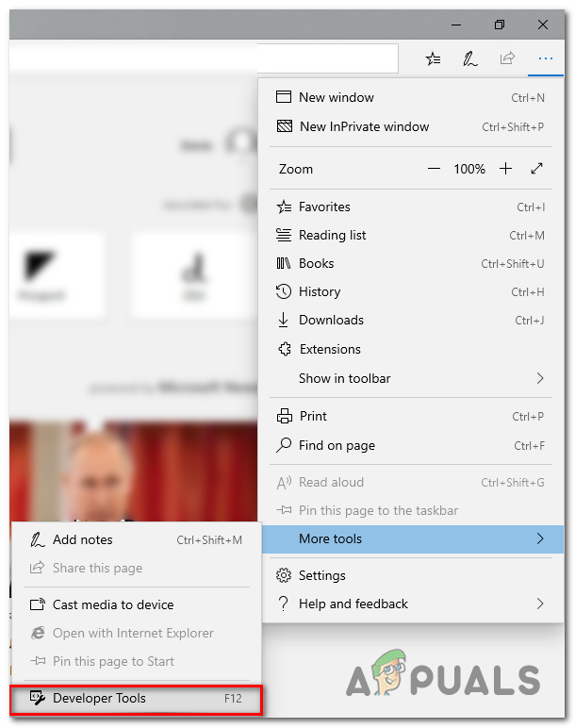575x728 pixels.
Task: Increase zoom with the plus button
Action: click(x=505, y=169)
